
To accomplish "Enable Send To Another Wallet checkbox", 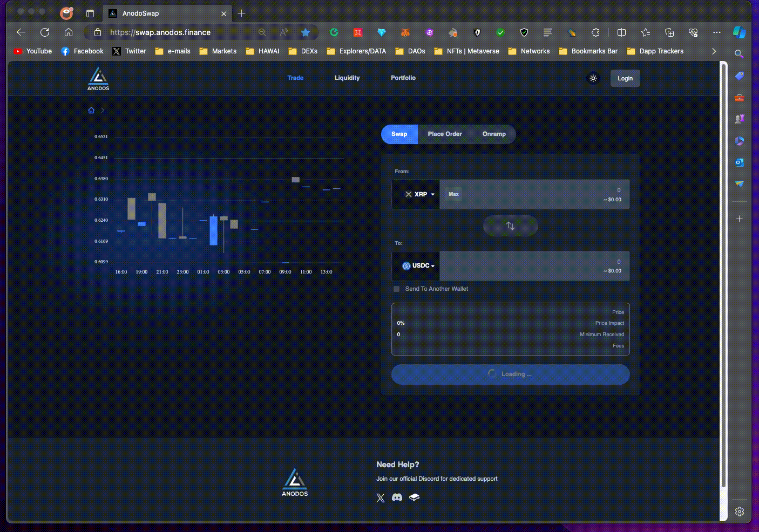I will 397,289.
